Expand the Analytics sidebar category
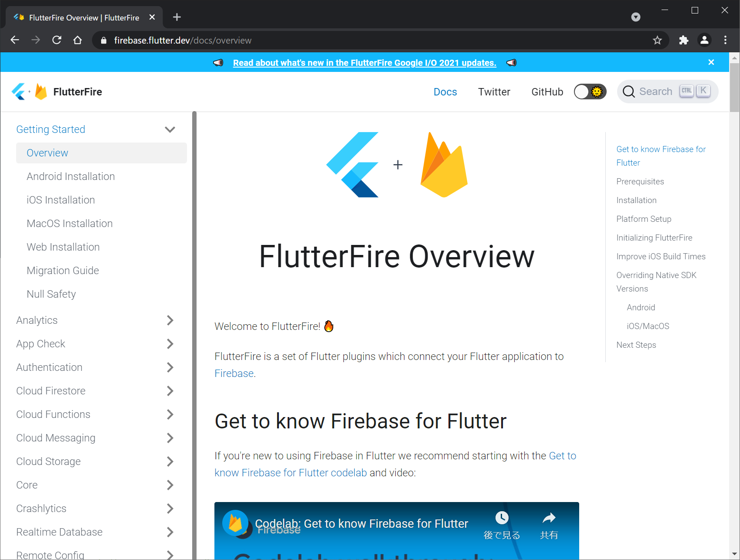The height and width of the screenshot is (560, 740). (x=170, y=320)
